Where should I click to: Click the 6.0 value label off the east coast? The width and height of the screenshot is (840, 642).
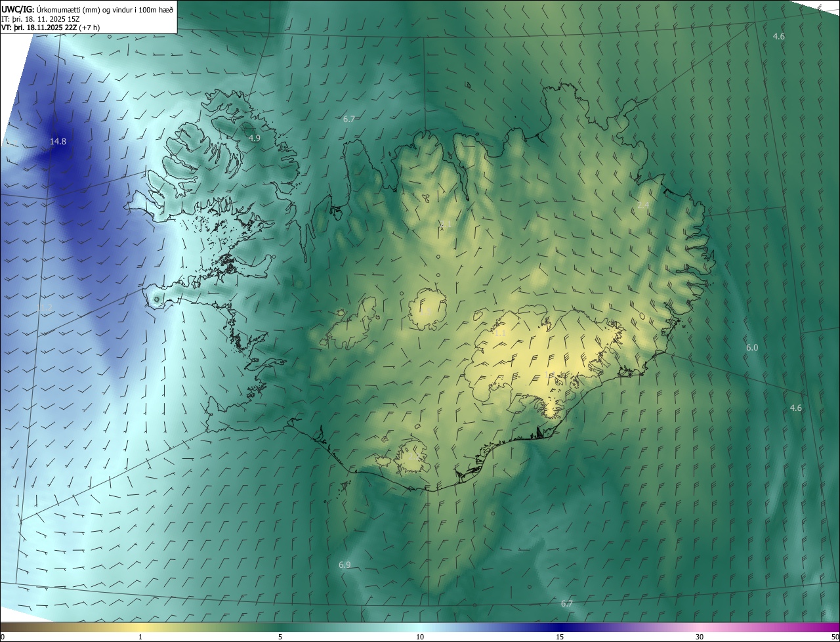point(752,347)
